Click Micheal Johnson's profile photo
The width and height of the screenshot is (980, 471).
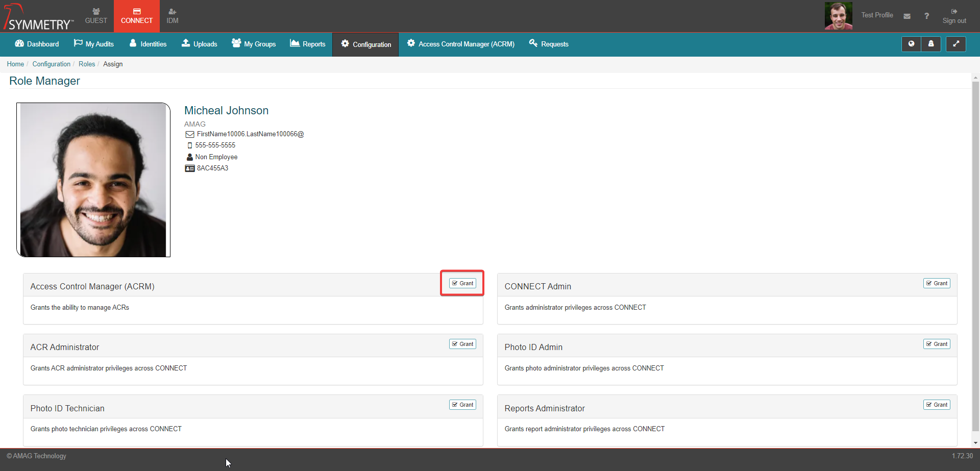pyautogui.click(x=93, y=180)
